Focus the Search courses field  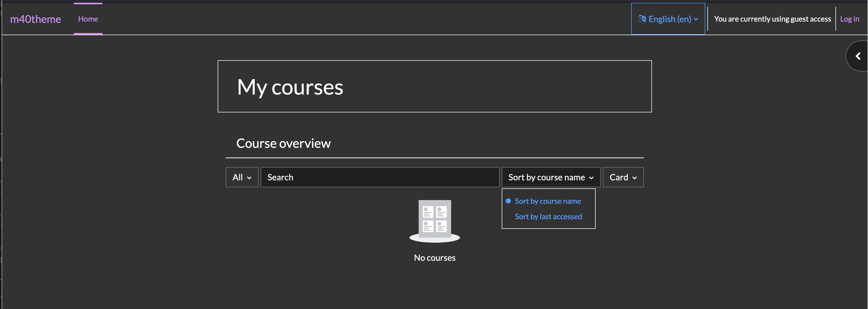click(380, 177)
